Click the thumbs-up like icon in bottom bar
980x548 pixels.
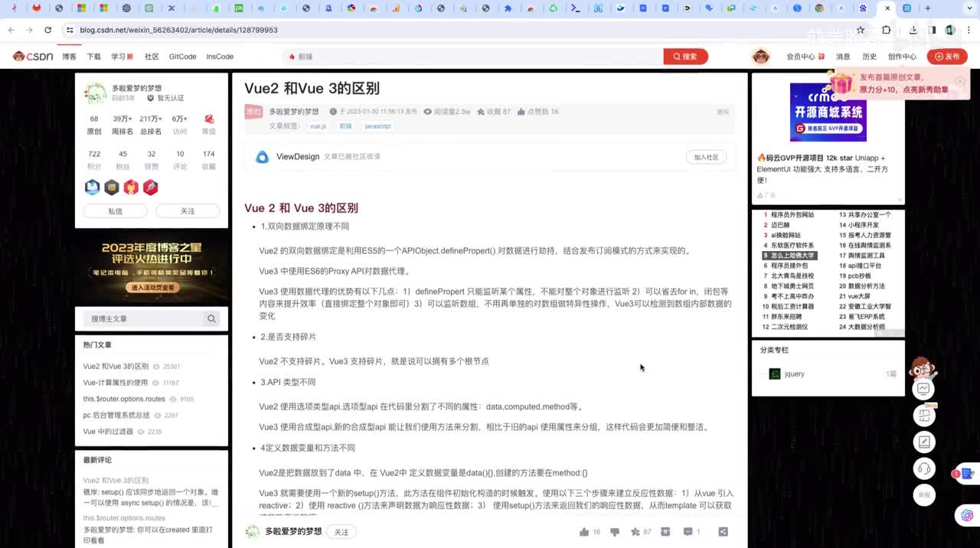point(585,532)
